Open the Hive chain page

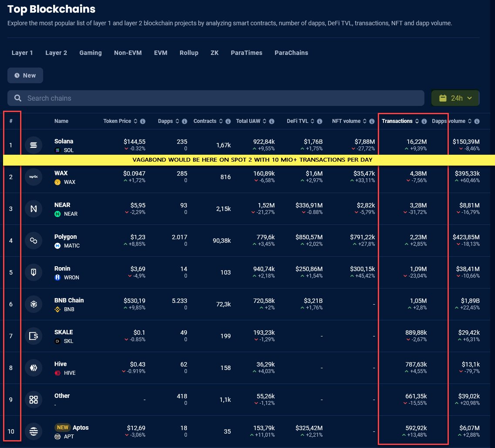coord(61,364)
